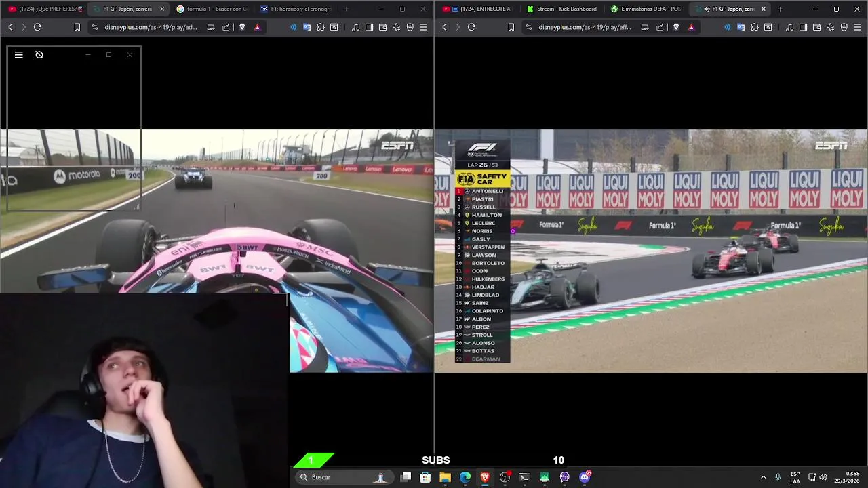Image resolution: width=868 pixels, height=488 pixels.
Task: Switch to 'Eliminatorias UEFA' tab
Action: (647, 9)
